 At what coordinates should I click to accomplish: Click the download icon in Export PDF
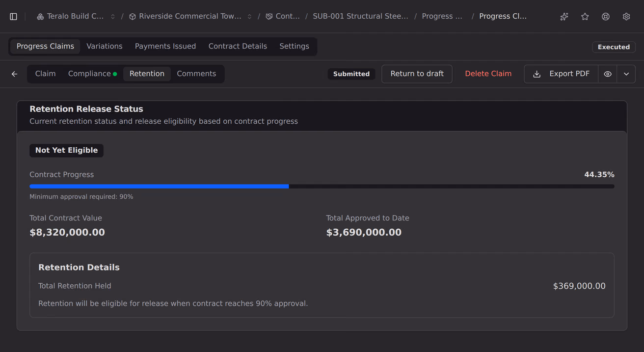click(537, 74)
